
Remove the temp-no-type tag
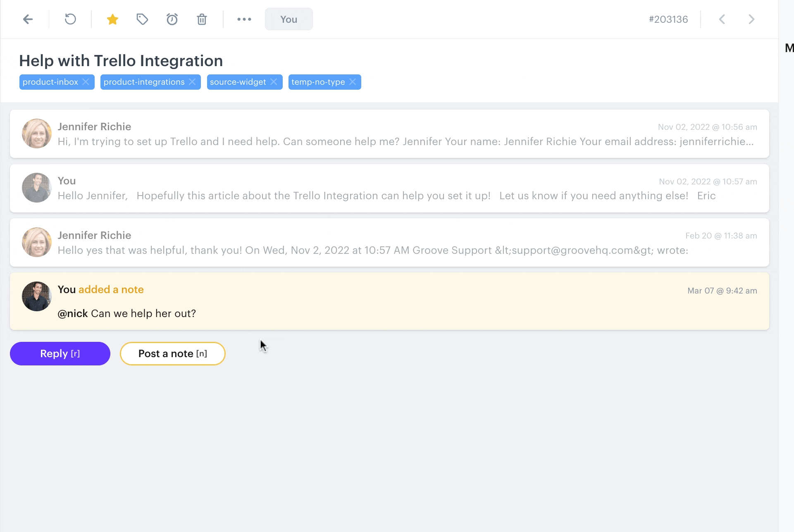353,82
